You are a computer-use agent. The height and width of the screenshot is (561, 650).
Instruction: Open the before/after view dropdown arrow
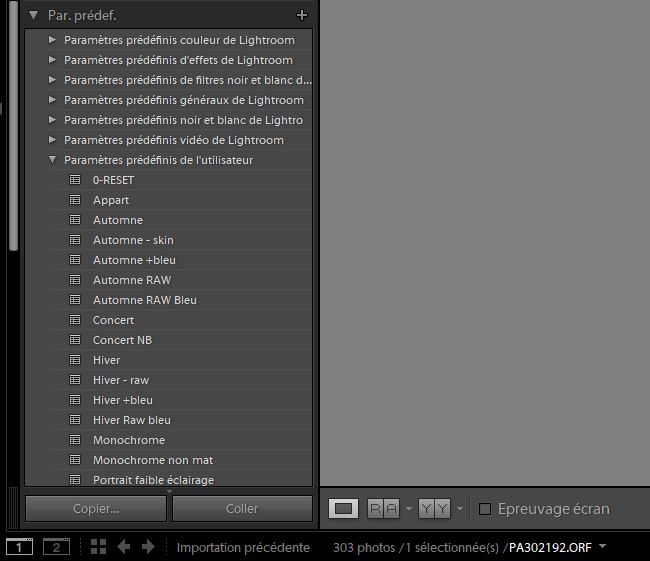[460, 508]
